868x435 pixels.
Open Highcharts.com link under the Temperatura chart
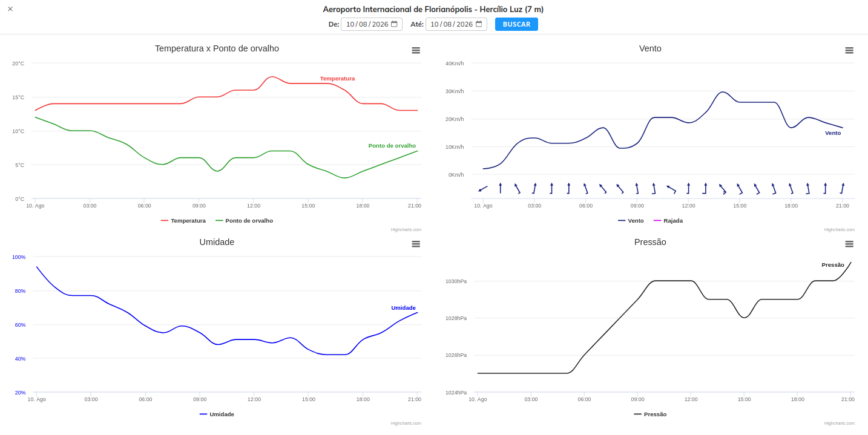point(406,230)
